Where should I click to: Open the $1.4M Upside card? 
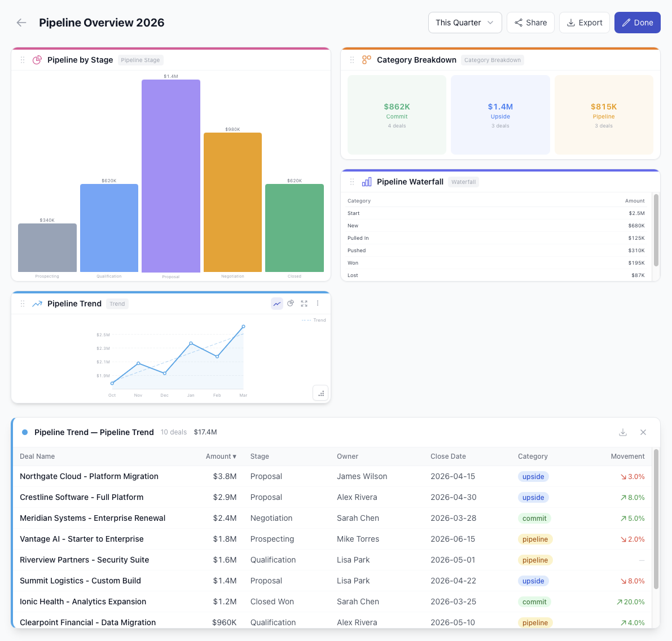500,115
